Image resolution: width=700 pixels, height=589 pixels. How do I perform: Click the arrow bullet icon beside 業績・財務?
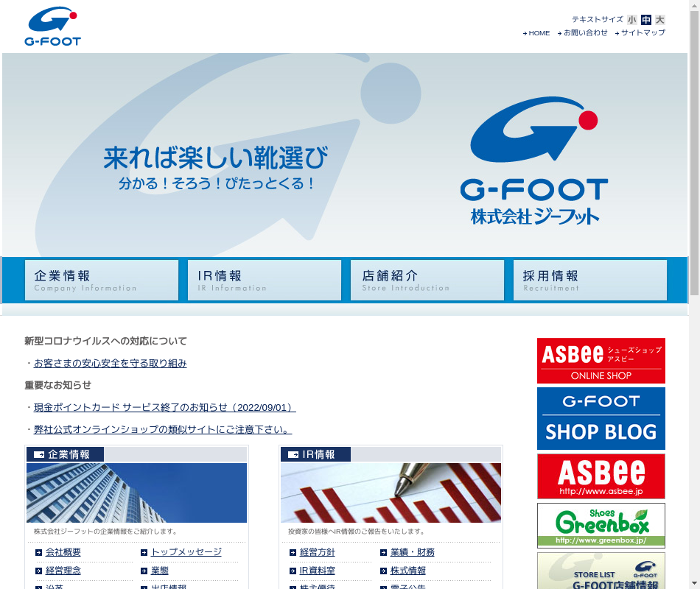(383, 552)
